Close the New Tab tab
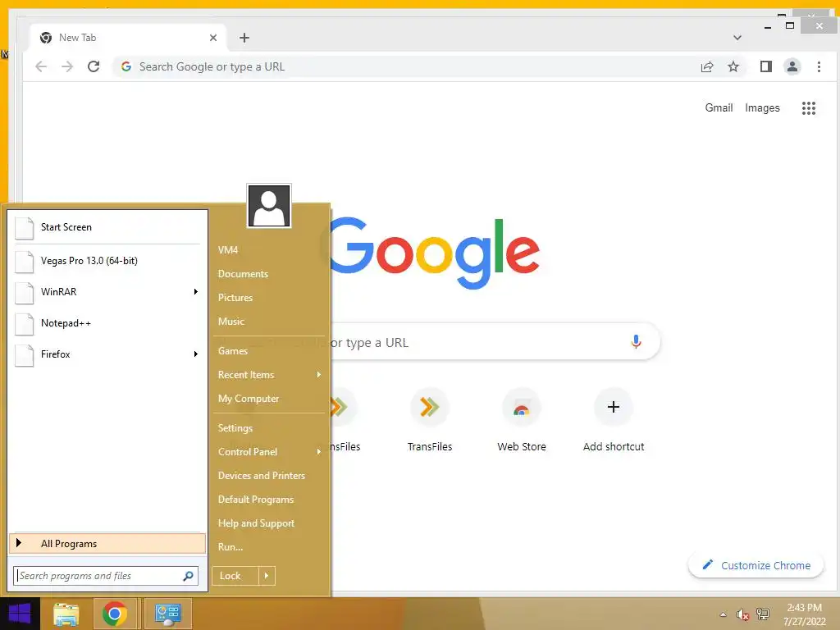Screen dimensions: 840x630 [x=213, y=38]
